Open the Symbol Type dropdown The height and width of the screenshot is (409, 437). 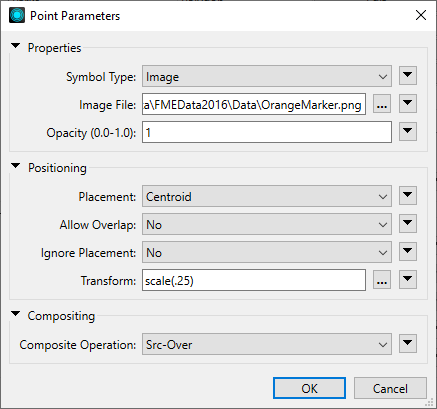point(267,76)
